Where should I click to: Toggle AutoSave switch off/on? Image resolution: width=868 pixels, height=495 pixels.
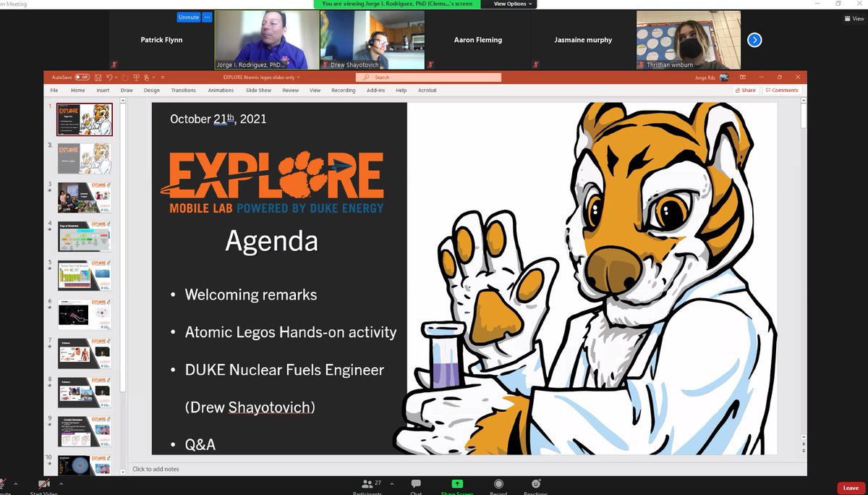[x=82, y=77]
